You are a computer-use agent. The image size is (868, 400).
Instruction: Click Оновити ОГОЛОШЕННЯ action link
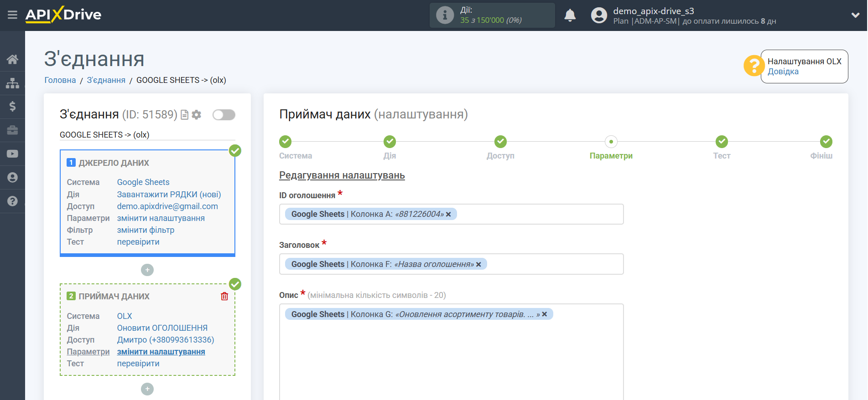click(162, 328)
